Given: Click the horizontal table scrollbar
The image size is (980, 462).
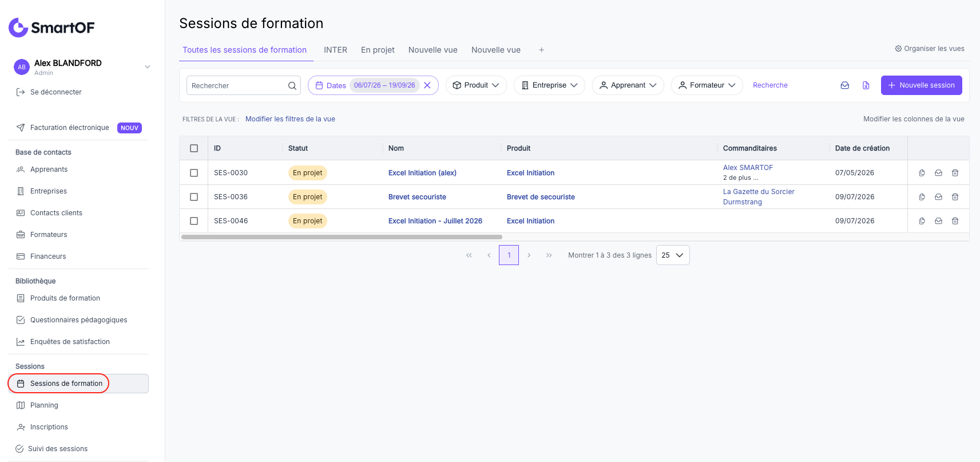Looking at the screenshot, I should (x=342, y=237).
